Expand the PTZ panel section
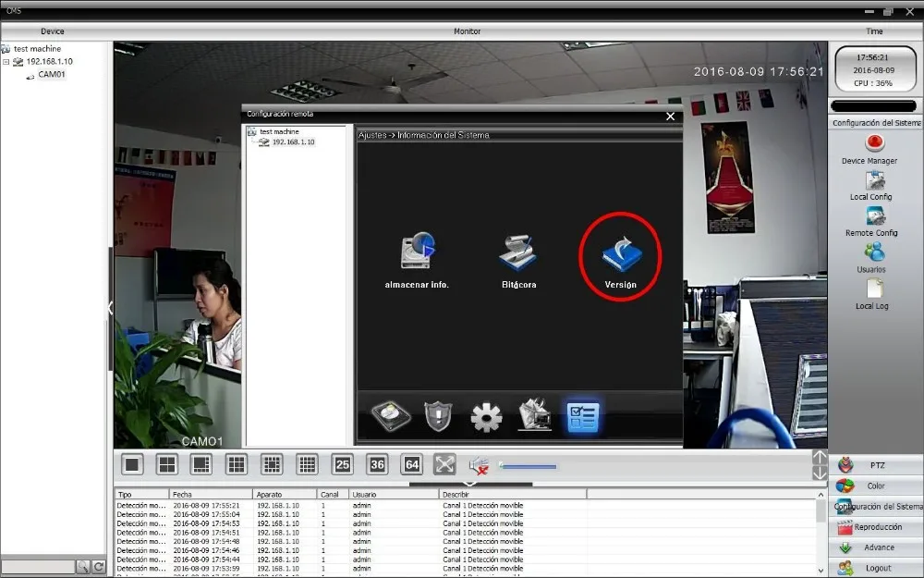This screenshot has width=924, height=578. [x=876, y=465]
